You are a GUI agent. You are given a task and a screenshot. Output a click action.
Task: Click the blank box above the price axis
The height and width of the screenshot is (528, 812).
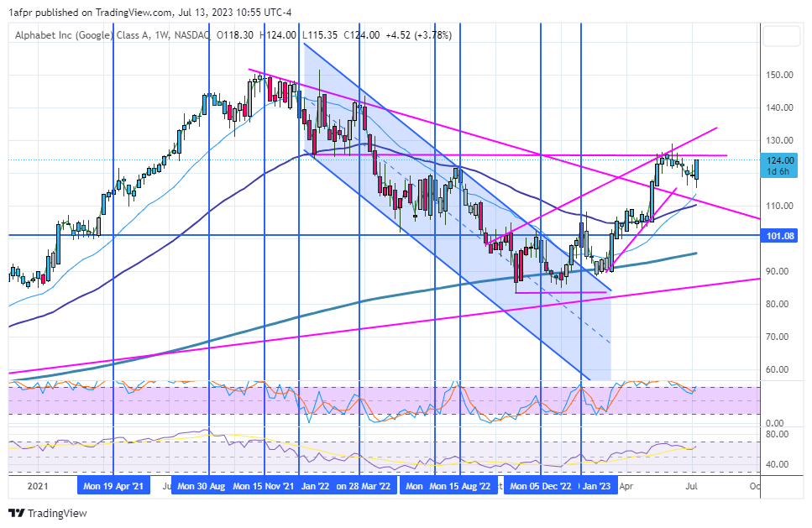782,36
